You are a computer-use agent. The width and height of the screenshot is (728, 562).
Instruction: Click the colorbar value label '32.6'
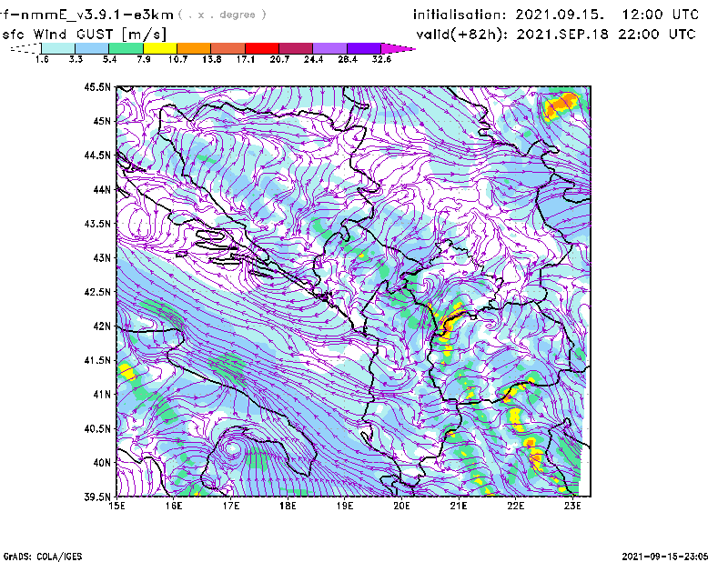pos(381,59)
